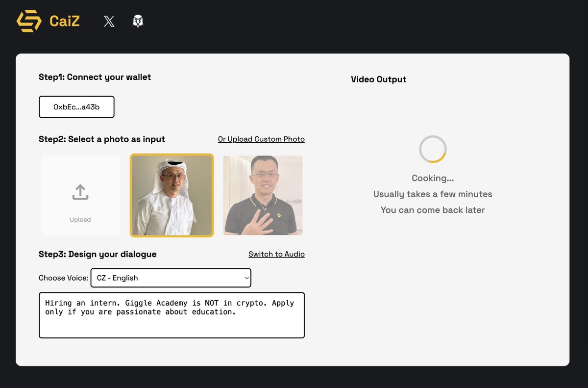The width and height of the screenshot is (588, 388).
Task: Click the Cooking progress spinner
Action: (x=433, y=149)
